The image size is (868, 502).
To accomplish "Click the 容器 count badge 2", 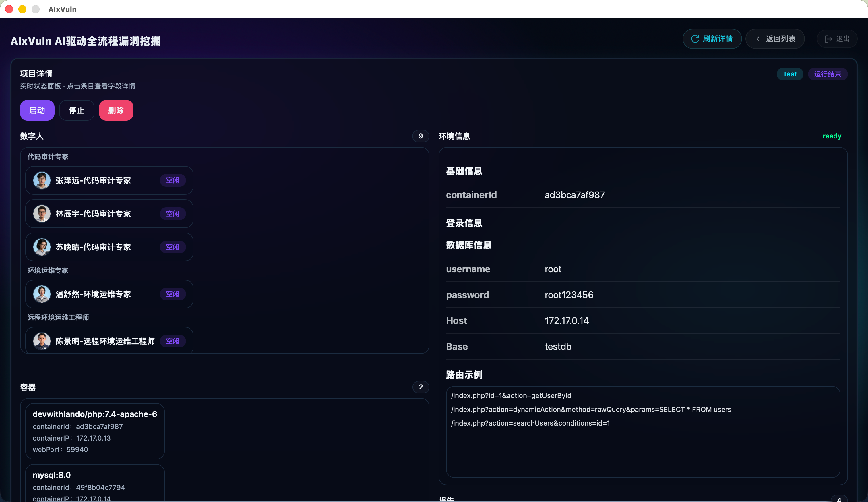I will point(421,387).
